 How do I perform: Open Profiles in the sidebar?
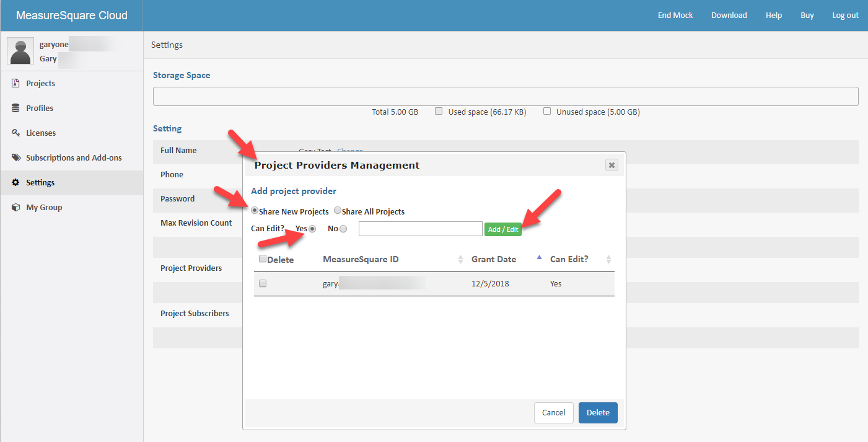[40, 108]
